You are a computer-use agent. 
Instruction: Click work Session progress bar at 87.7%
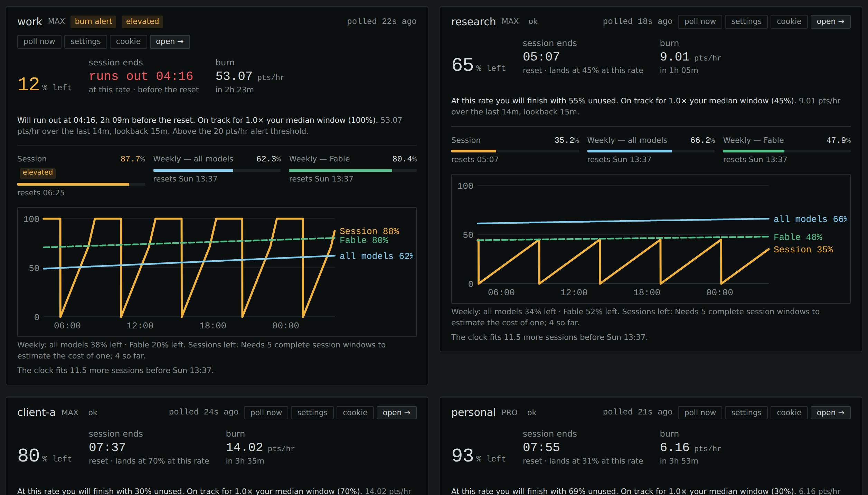point(81,184)
